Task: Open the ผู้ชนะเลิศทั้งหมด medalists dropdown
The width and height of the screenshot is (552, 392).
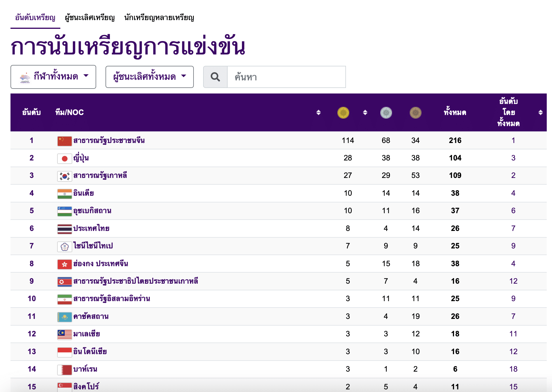Action: tap(150, 76)
